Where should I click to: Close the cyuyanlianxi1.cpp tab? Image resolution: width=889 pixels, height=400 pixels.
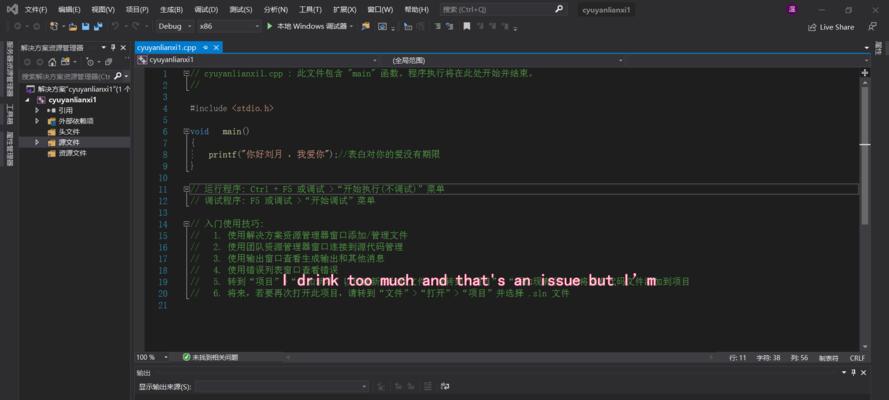click(x=216, y=48)
